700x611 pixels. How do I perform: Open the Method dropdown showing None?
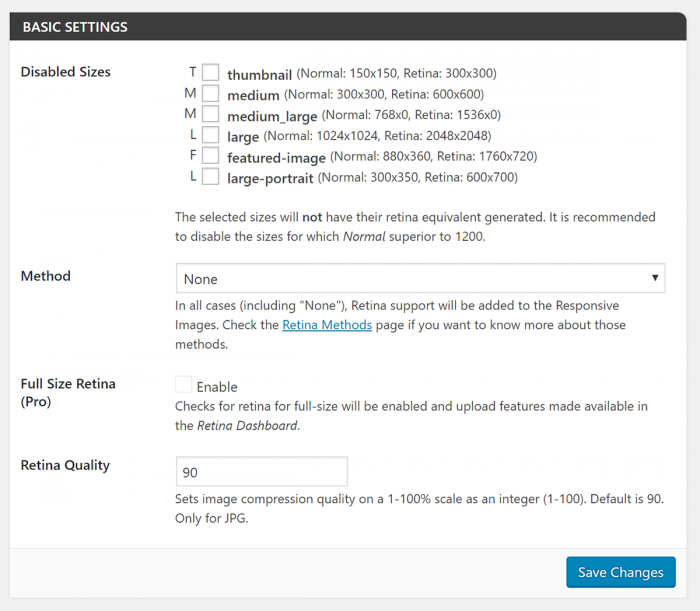coord(420,278)
